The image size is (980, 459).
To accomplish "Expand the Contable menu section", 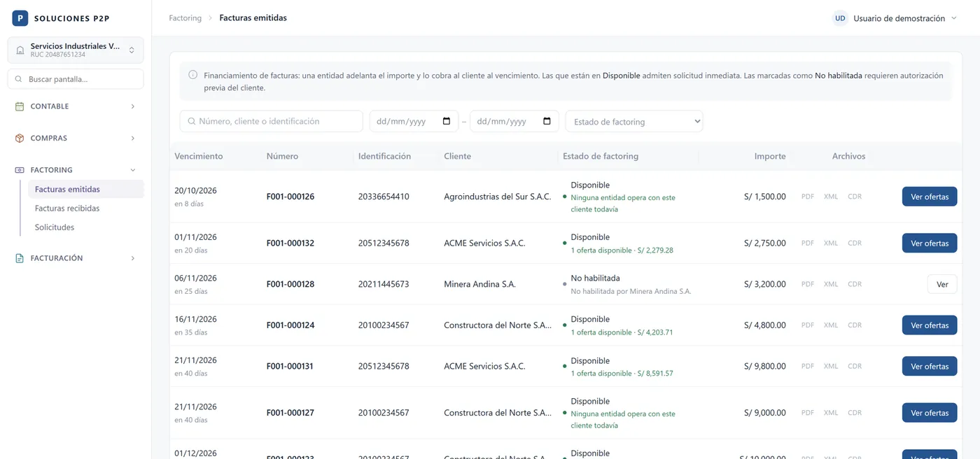I will (76, 106).
